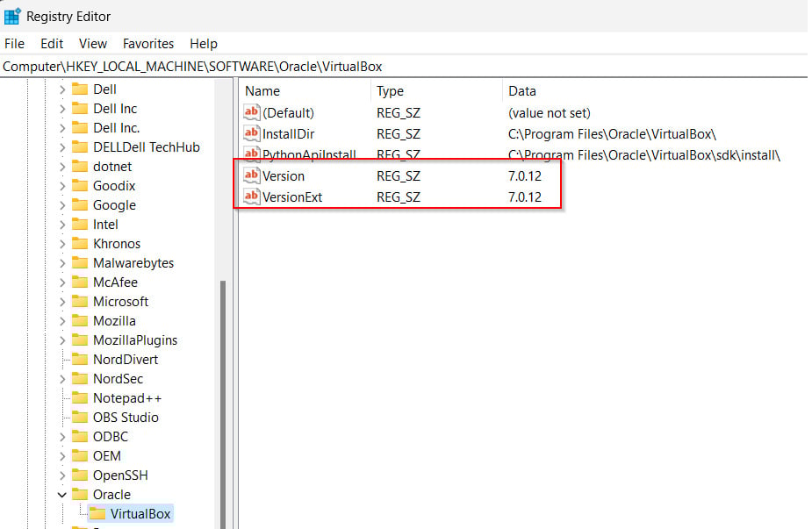Open the Favorites menu
Viewport: 812px width, 529px height.
tap(148, 44)
